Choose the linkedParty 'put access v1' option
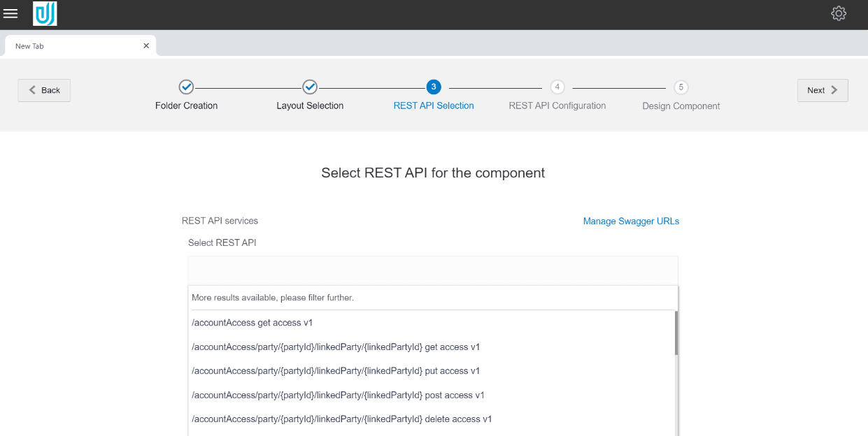Image resolution: width=868 pixels, height=436 pixels. point(431,371)
